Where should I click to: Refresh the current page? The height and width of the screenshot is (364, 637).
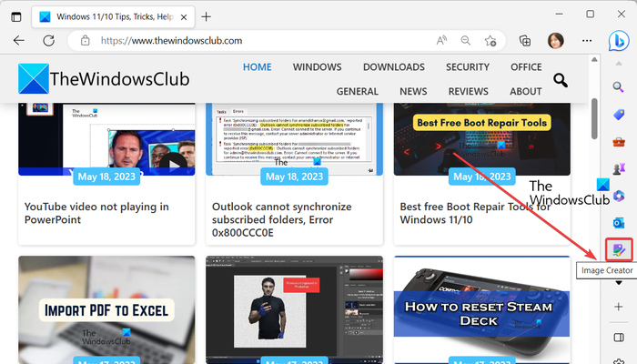pyautogui.click(x=49, y=41)
